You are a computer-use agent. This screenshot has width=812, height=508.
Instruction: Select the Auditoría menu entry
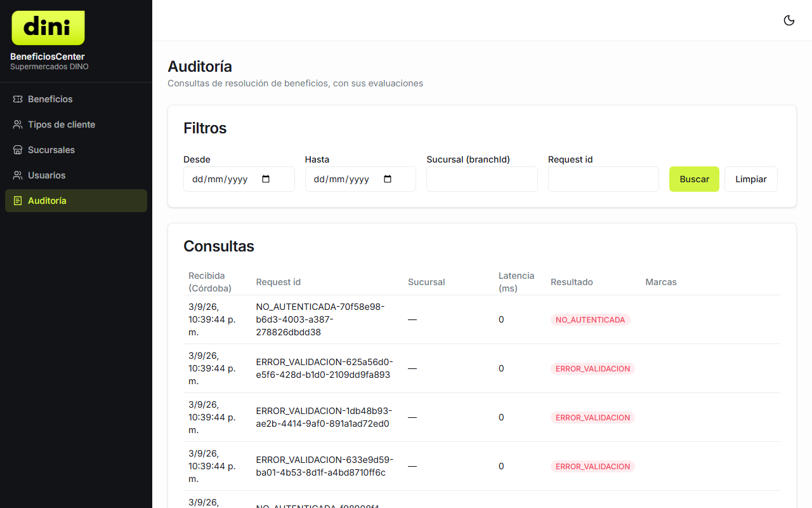[x=76, y=201]
